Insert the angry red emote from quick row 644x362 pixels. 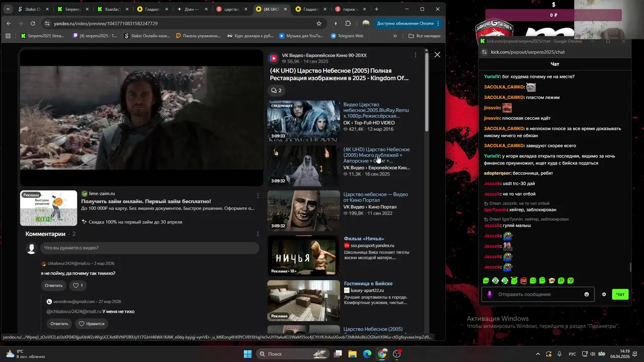[x=524, y=281]
